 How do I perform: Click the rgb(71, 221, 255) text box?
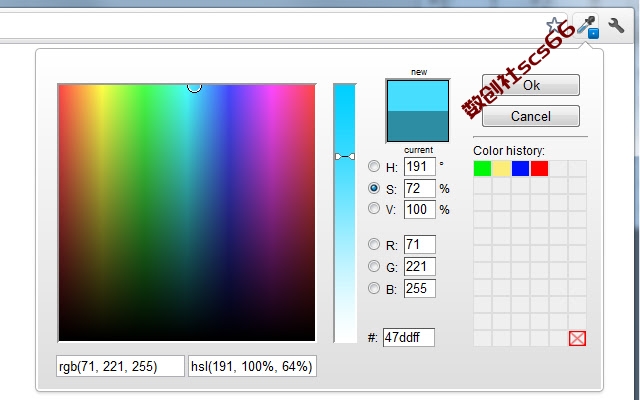120,366
